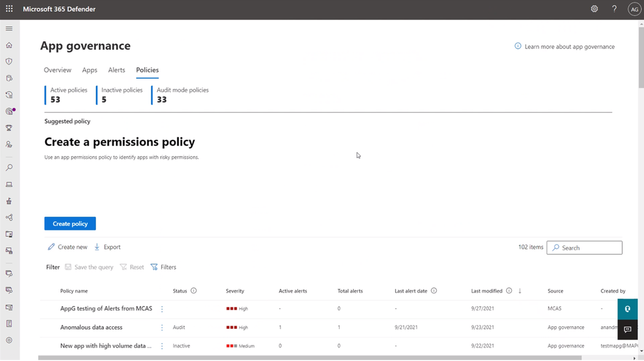Screen dimensions: 644x361
Task: Go to Home in left sidebar
Action: click(x=9, y=45)
